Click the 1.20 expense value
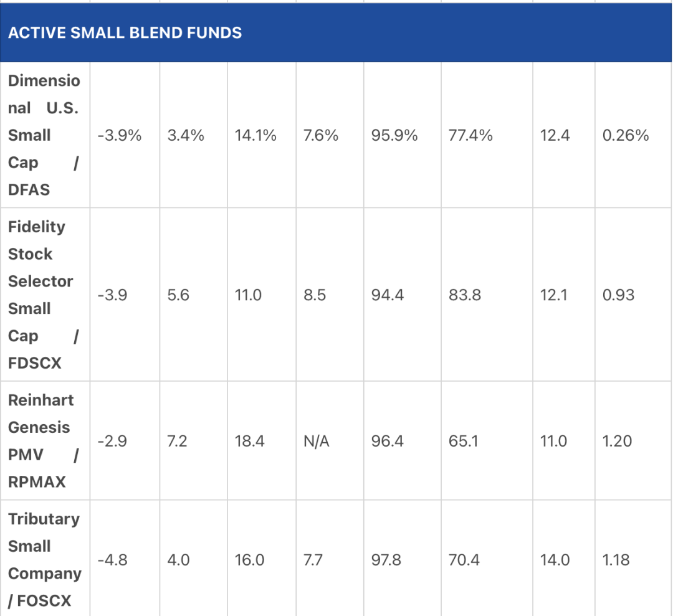Image resolution: width=673 pixels, height=616 pixels. (x=617, y=441)
